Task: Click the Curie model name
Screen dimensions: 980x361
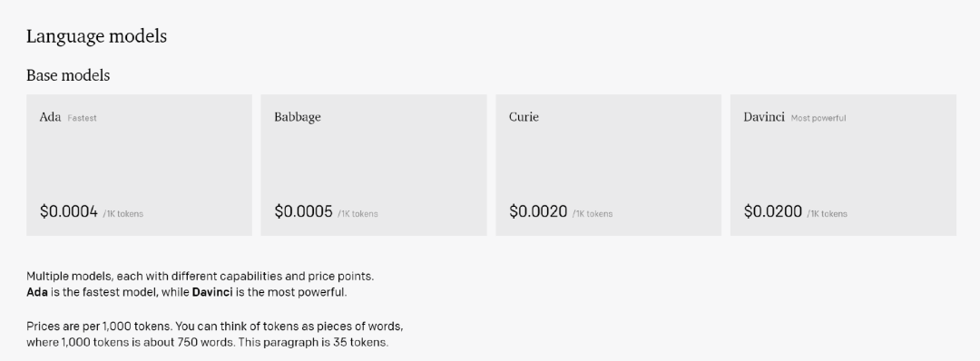Action: coord(524,117)
